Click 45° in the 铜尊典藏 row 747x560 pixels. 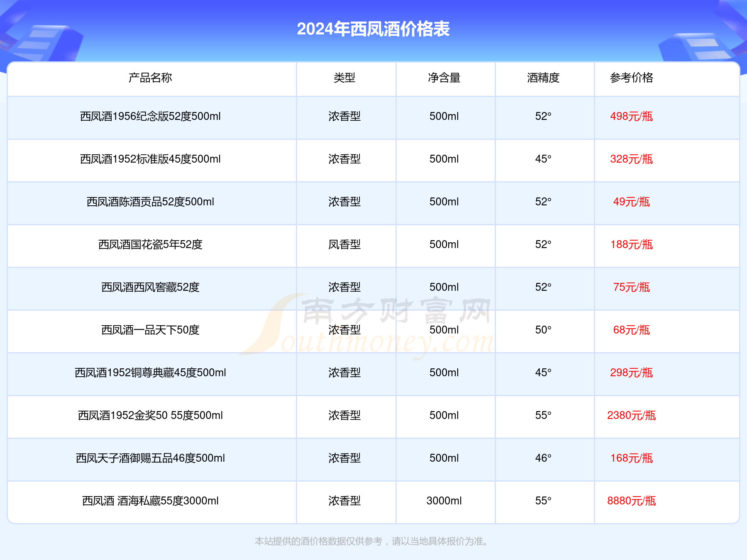543,373
